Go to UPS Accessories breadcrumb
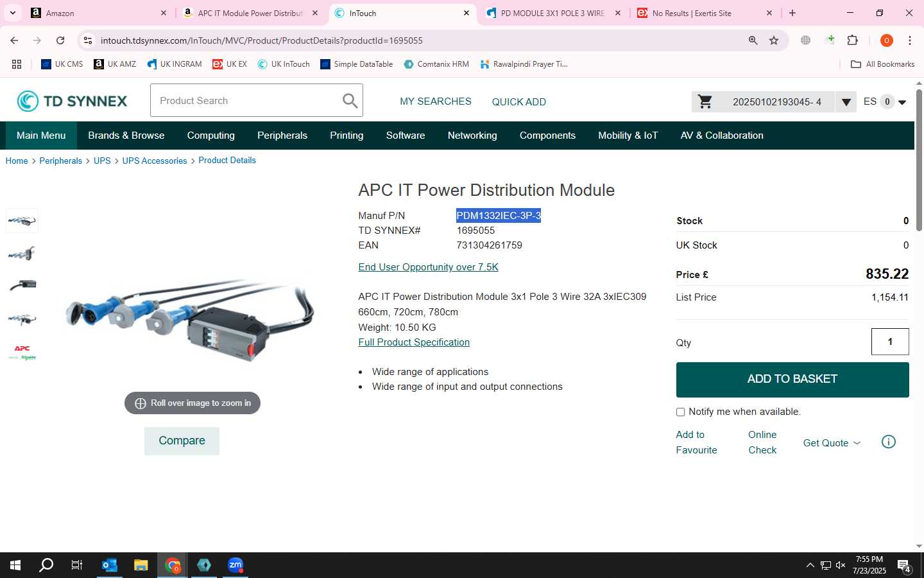The height and width of the screenshot is (578, 924). point(155,161)
